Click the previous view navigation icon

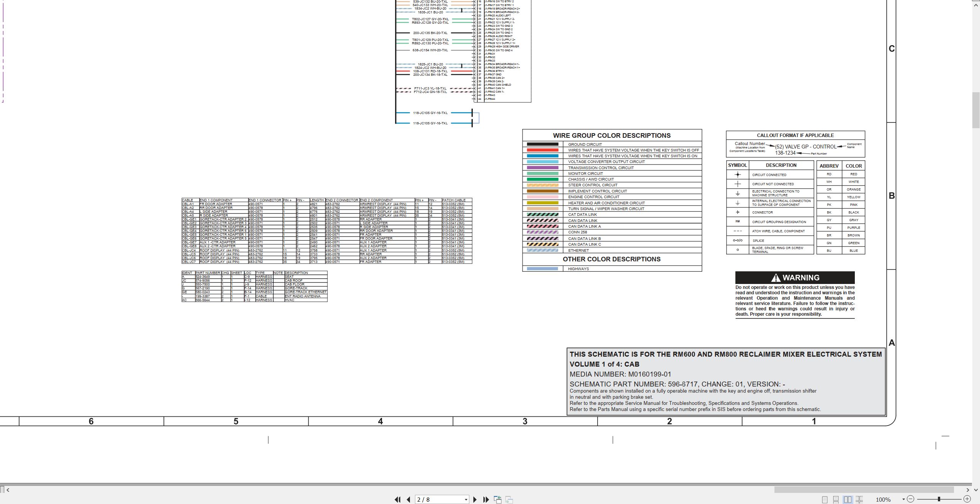point(498,499)
